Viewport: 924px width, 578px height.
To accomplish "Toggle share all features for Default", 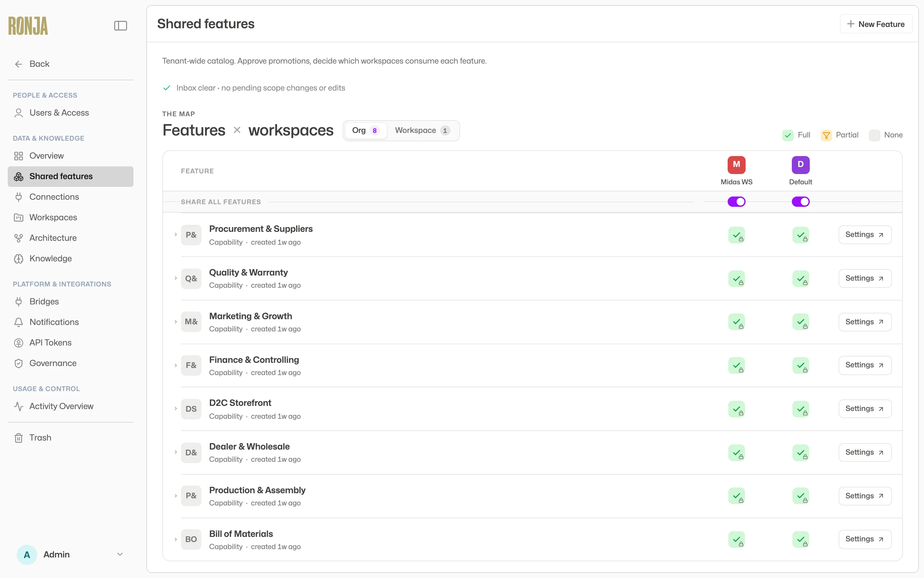I will tap(801, 202).
